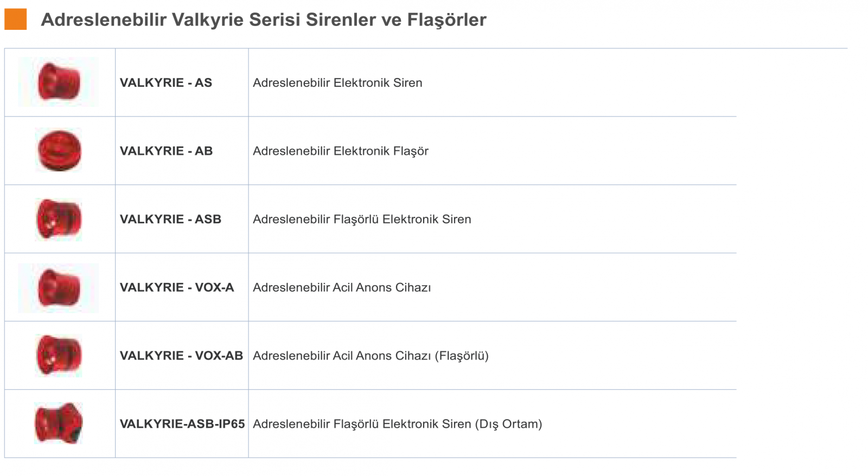This screenshot has width=868, height=476.
Task: Click the Adreslenebilir Valkyrie Serisi heading
Action: [x=264, y=20]
